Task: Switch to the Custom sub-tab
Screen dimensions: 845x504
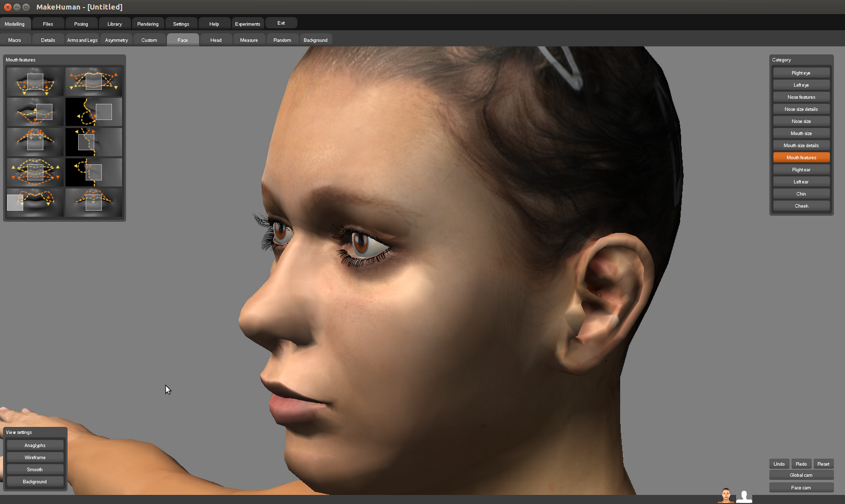Action: pos(149,40)
